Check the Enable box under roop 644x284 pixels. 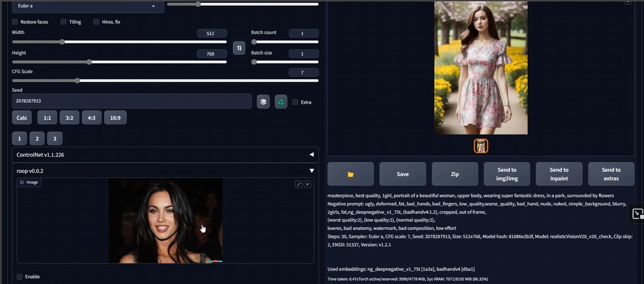pos(20,277)
